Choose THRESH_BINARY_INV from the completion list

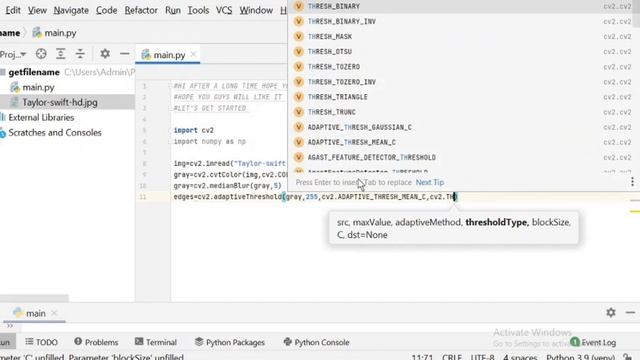[x=461, y=21]
